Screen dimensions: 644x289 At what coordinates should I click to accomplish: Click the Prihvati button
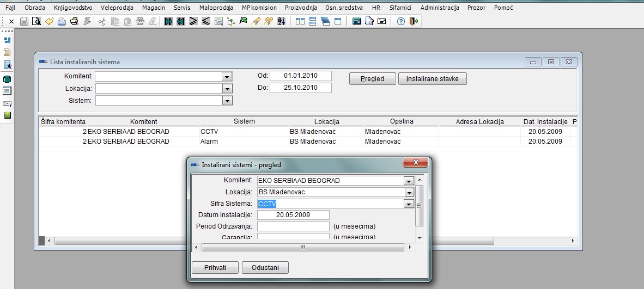coord(215,267)
